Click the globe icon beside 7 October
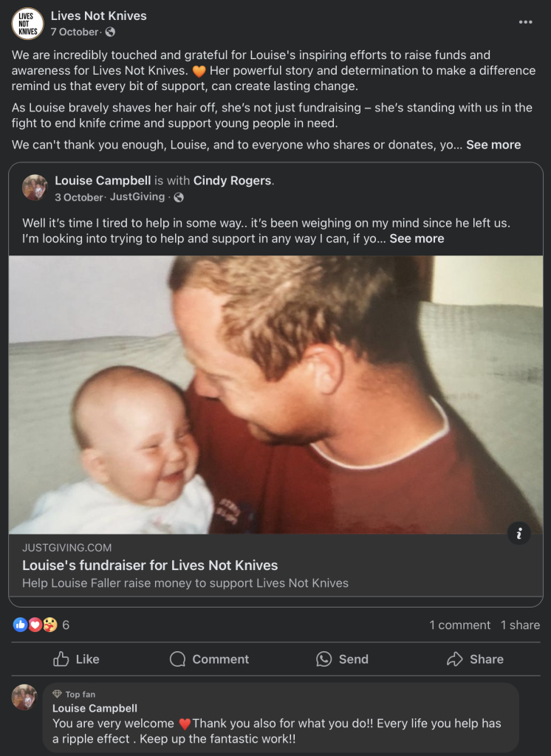Screen dimensions: 551x756 tap(110, 32)
